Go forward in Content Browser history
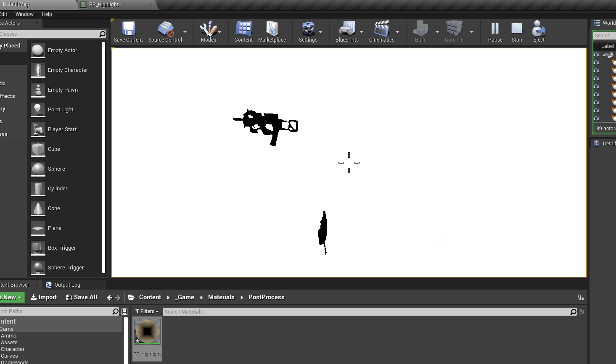Image resolution: width=616 pixels, height=364 pixels. pos(118,298)
